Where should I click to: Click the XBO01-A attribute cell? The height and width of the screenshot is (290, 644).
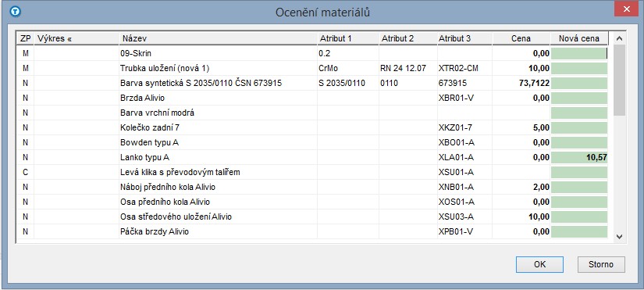[456, 142]
